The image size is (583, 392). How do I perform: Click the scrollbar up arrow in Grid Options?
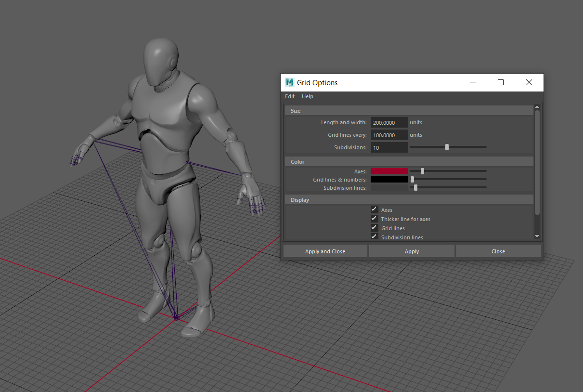[537, 107]
